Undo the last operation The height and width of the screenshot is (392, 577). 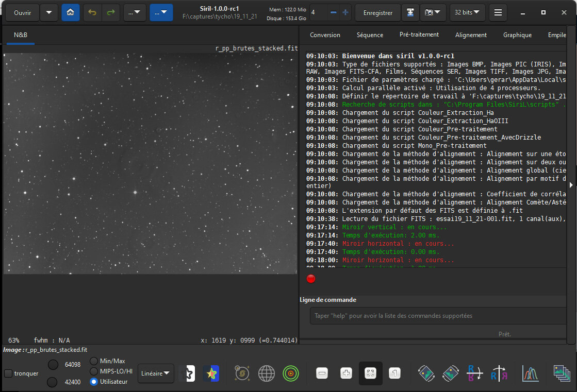coord(92,12)
